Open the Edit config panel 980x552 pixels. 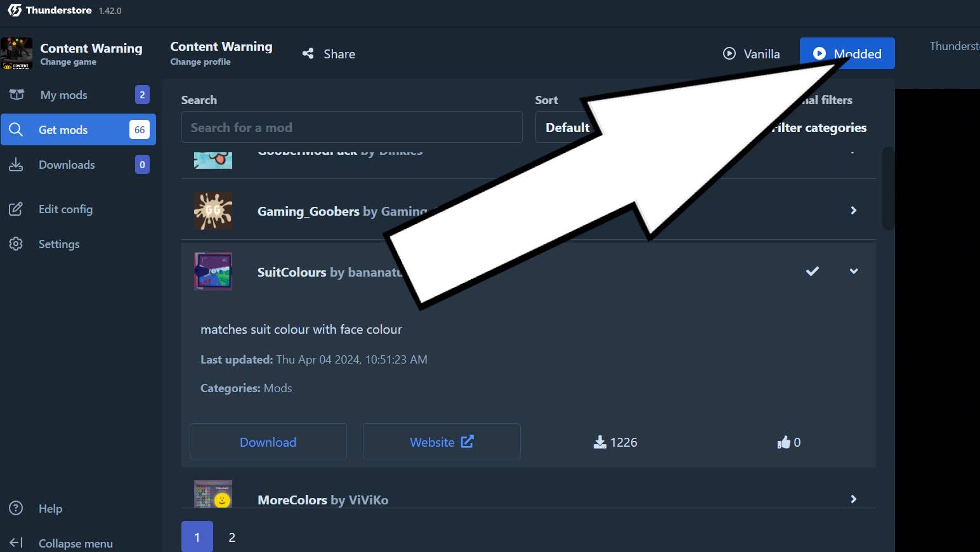coord(65,209)
